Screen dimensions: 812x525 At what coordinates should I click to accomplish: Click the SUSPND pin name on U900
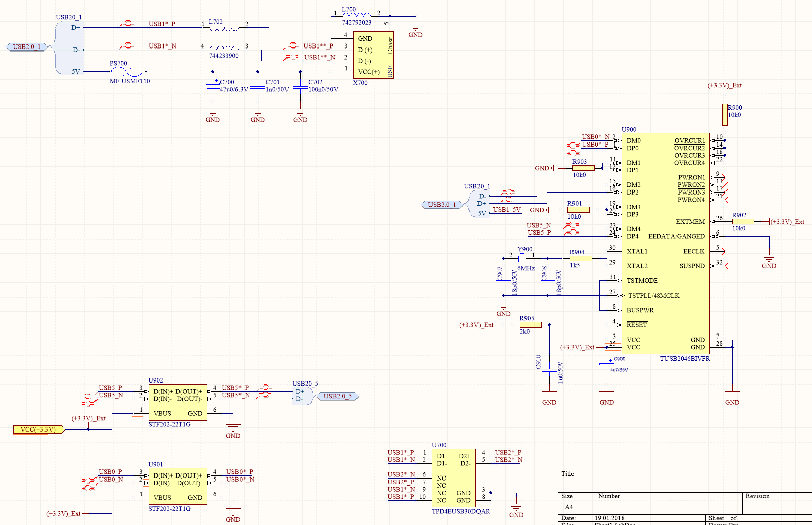692,266
